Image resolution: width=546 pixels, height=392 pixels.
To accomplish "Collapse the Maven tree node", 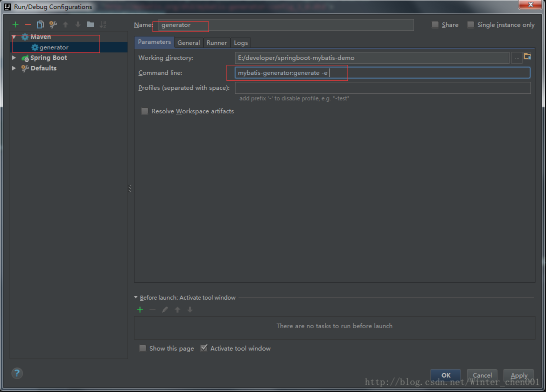I will 14,37.
